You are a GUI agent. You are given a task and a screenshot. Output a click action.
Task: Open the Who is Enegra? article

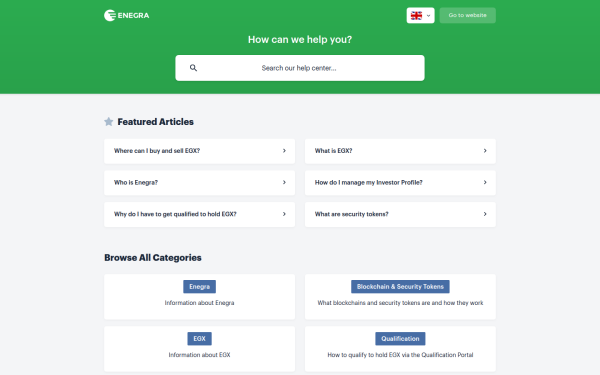(199, 183)
